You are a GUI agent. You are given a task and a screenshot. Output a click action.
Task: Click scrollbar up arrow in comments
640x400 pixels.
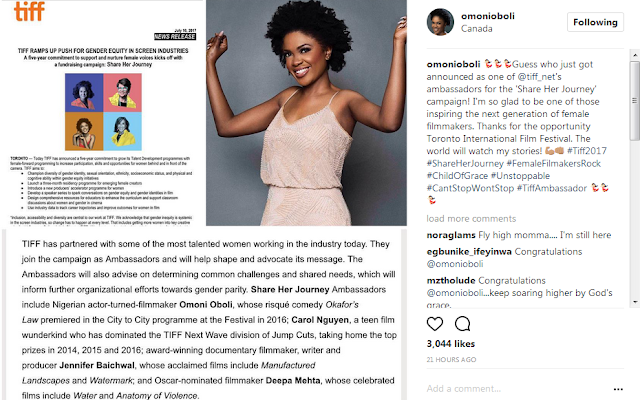click(635, 55)
